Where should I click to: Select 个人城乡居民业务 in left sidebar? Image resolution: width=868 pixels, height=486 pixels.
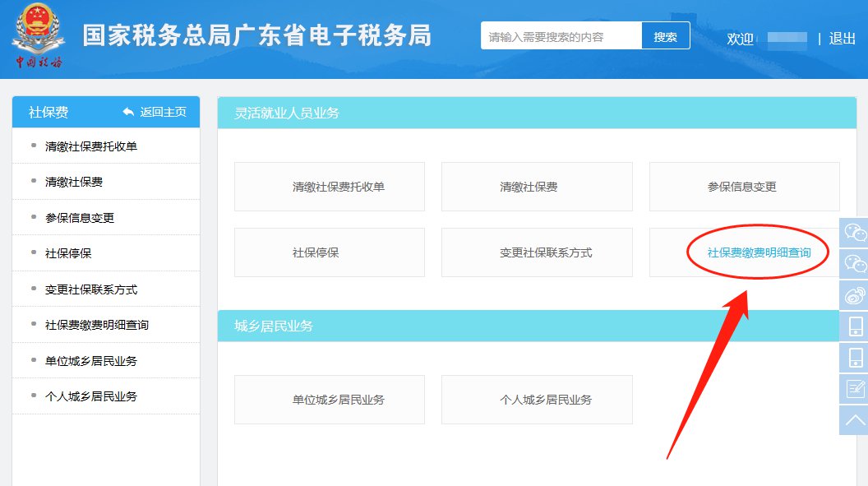coord(91,396)
